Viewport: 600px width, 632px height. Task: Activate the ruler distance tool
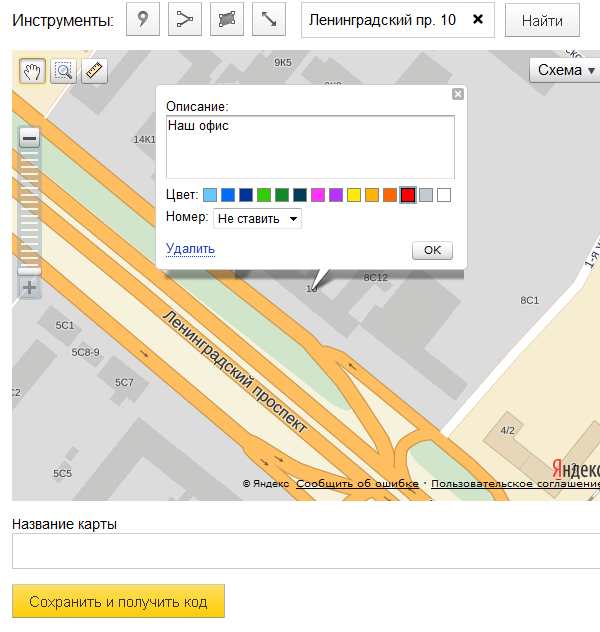point(93,71)
